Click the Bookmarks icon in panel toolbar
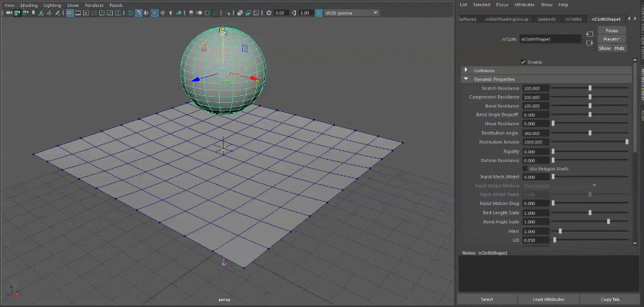Image resolution: width=644 pixels, height=307 pixels. coord(33,13)
